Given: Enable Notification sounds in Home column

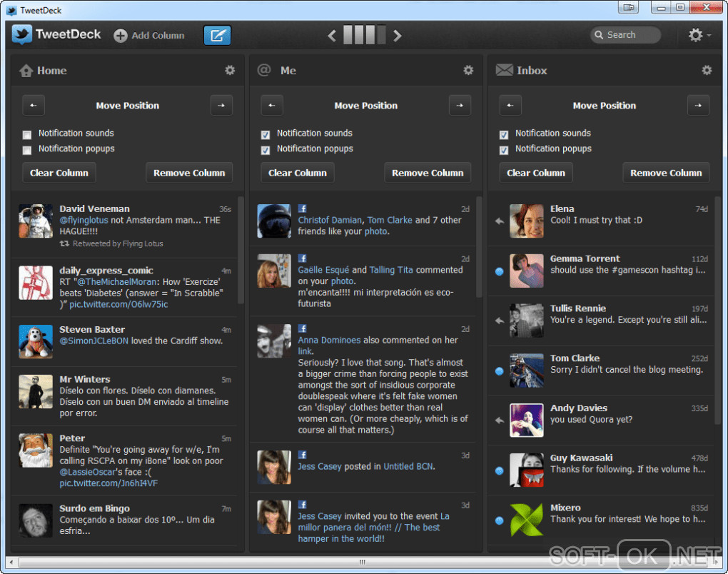Looking at the screenshot, I should (x=27, y=135).
